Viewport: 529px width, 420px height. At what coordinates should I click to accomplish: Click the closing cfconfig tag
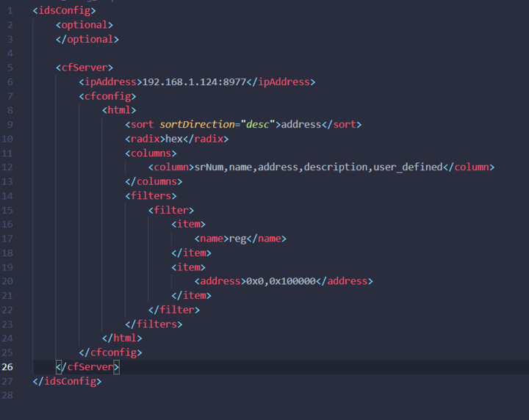110,352
